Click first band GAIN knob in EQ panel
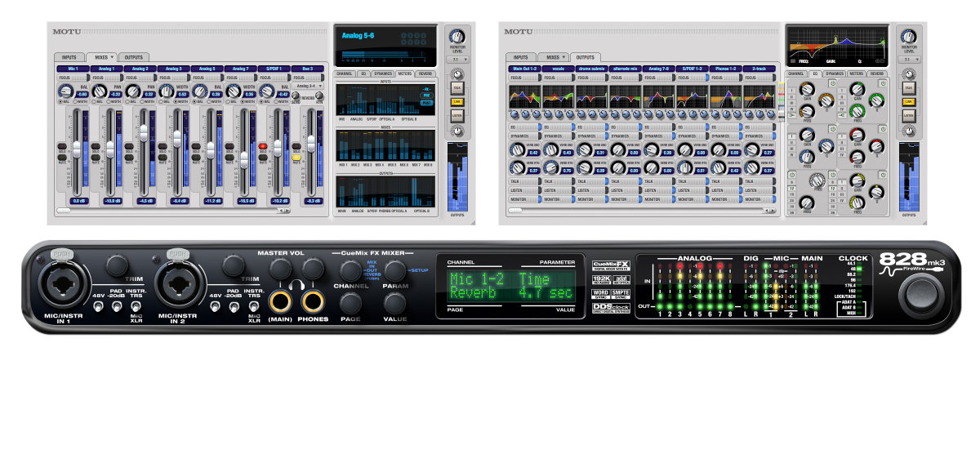The width and height of the screenshot is (980, 454). tap(807, 90)
